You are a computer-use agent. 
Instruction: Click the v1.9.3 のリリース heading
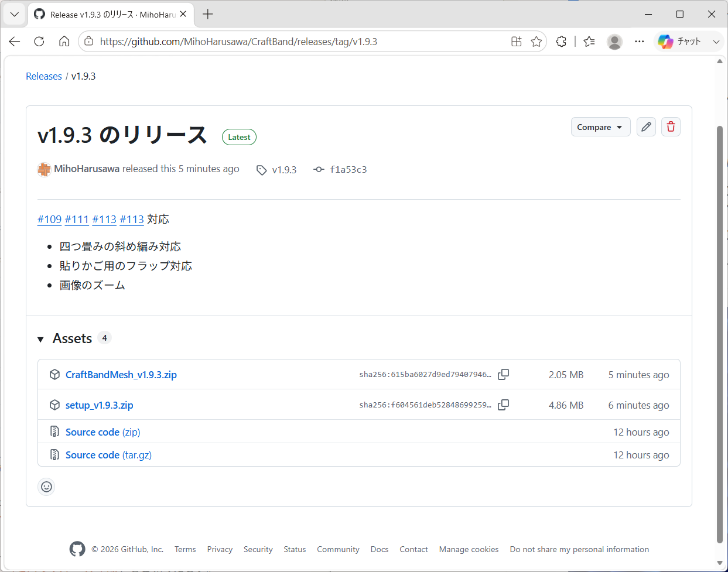pyautogui.click(x=122, y=135)
